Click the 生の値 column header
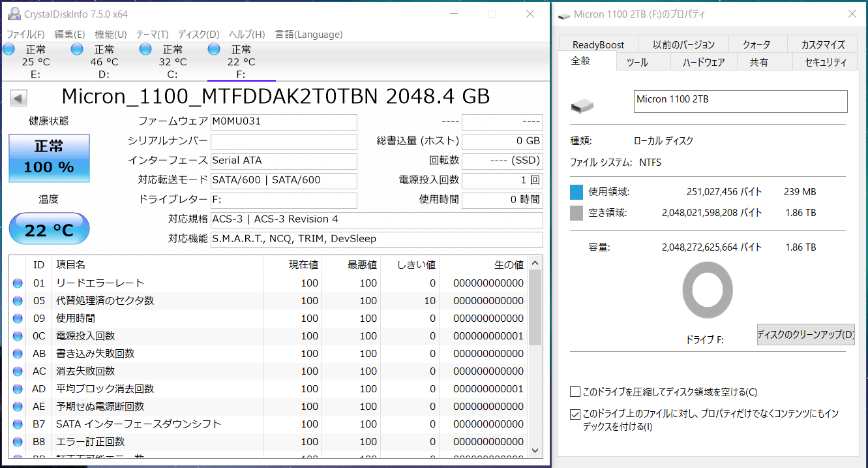The width and height of the screenshot is (868, 468). click(x=483, y=264)
